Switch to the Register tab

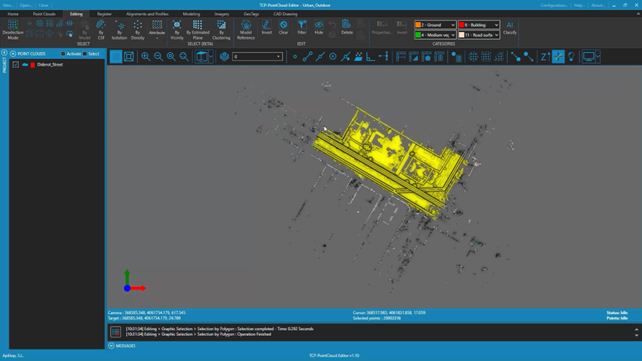[104, 14]
